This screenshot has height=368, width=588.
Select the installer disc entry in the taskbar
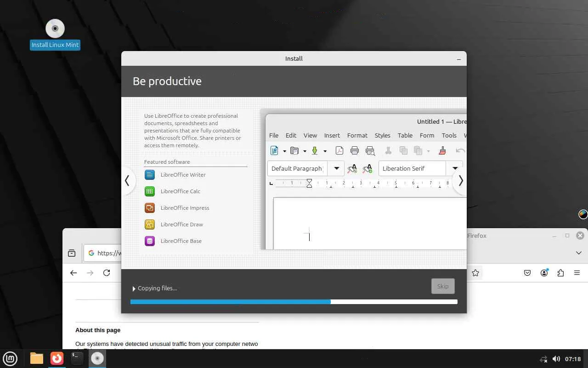97,358
